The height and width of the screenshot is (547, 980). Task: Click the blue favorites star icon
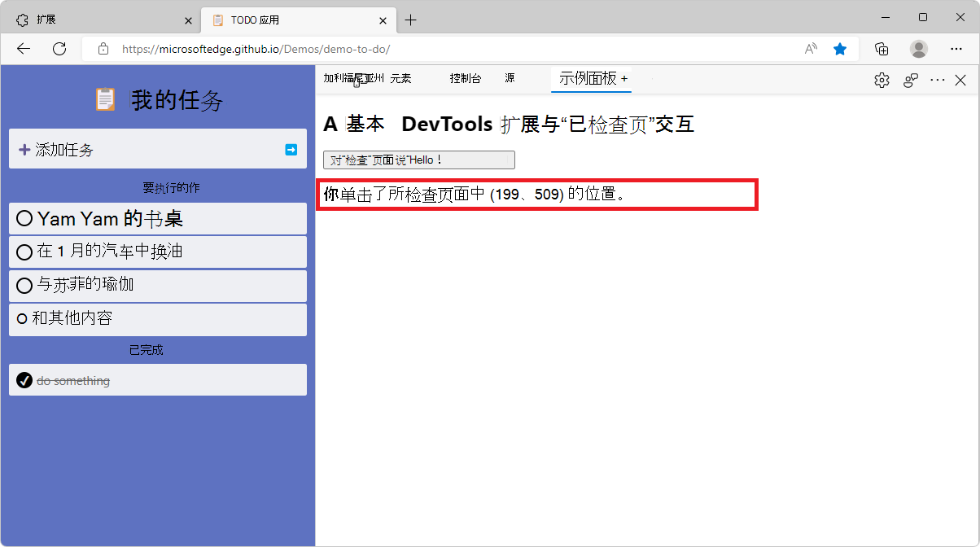(840, 49)
